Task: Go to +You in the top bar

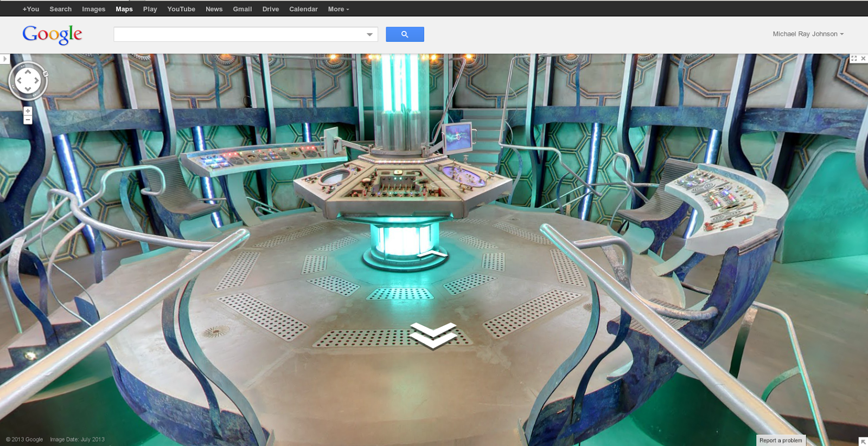Action: tap(31, 9)
